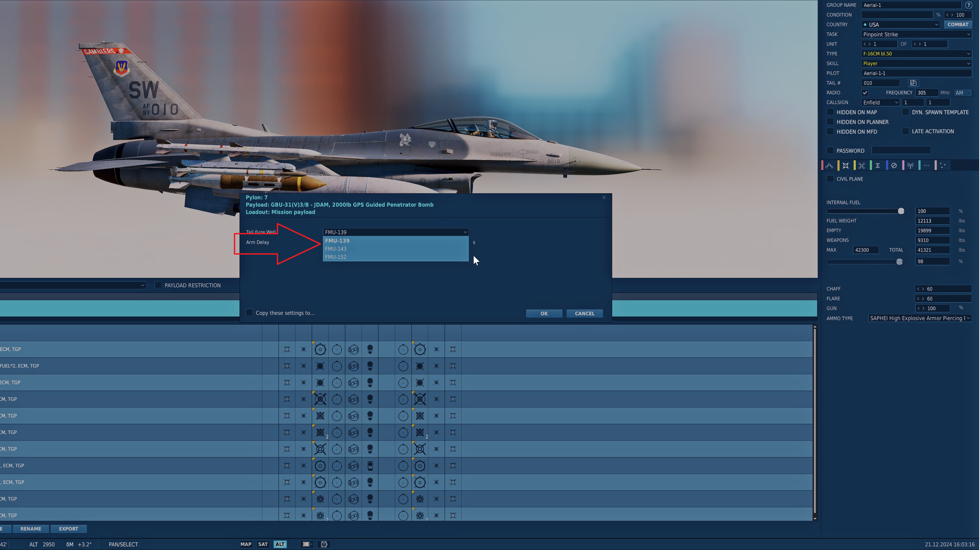Click the FLARE count stepper arrows
The image size is (980, 550).
tap(921, 298)
